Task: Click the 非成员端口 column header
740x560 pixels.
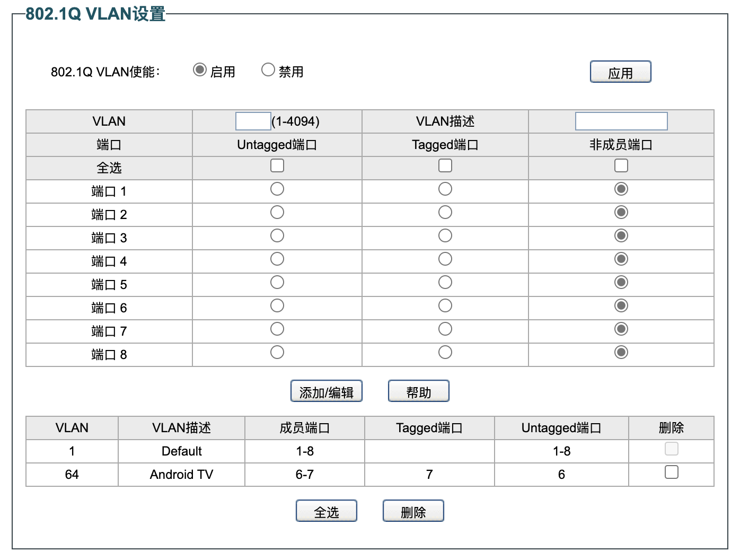Action: click(621, 145)
